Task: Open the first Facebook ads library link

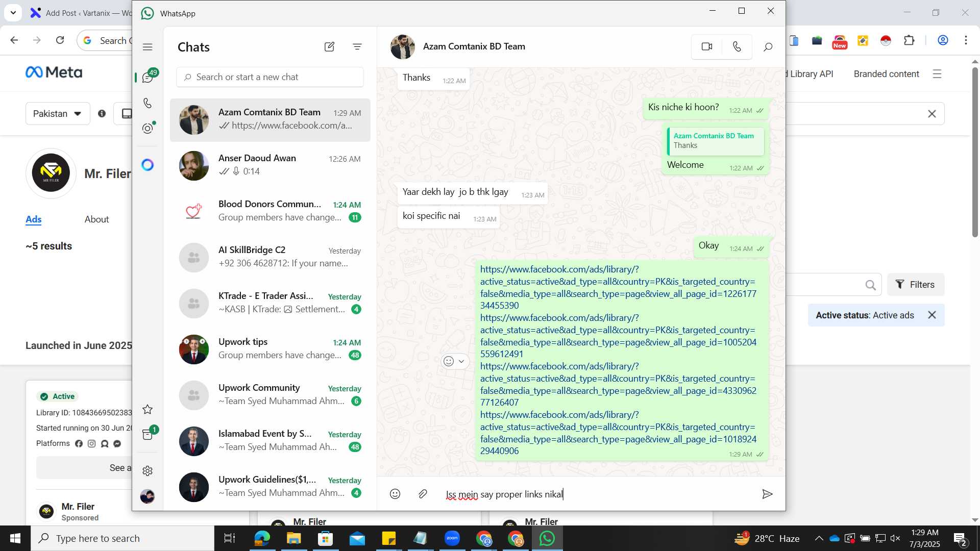Action: pyautogui.click(x=618, y=287)
